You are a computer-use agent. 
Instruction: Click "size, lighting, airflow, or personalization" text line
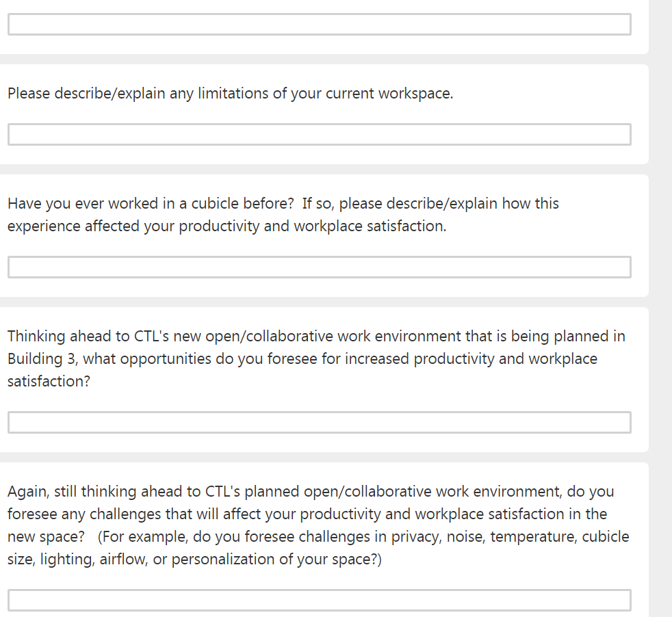click(x=194, y=560)
